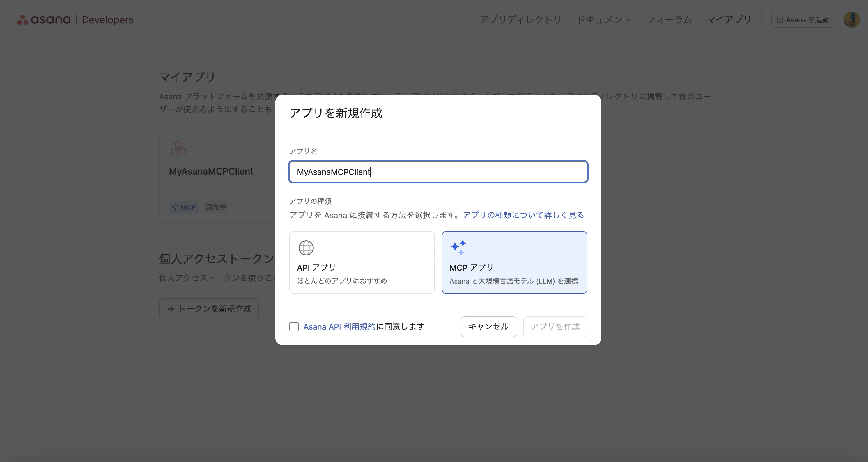Click the Asana を起動 button
Screen dimensions: 868x462
803,20
